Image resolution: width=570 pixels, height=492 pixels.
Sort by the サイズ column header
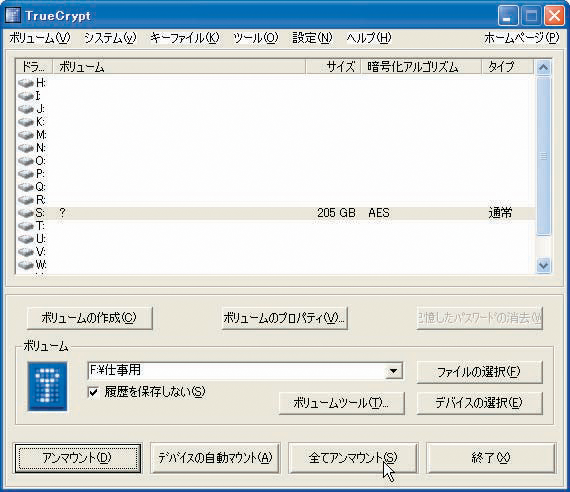point(333,67)
